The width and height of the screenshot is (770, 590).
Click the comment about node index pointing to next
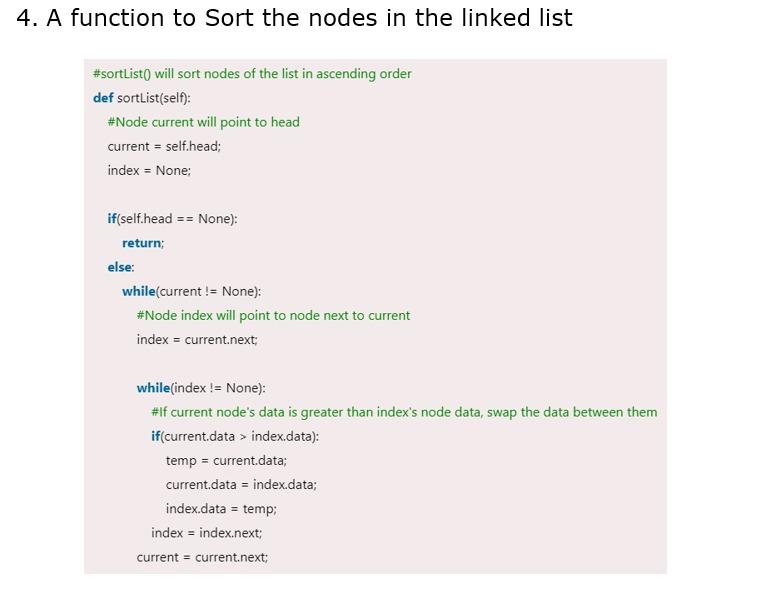point(273,315)
